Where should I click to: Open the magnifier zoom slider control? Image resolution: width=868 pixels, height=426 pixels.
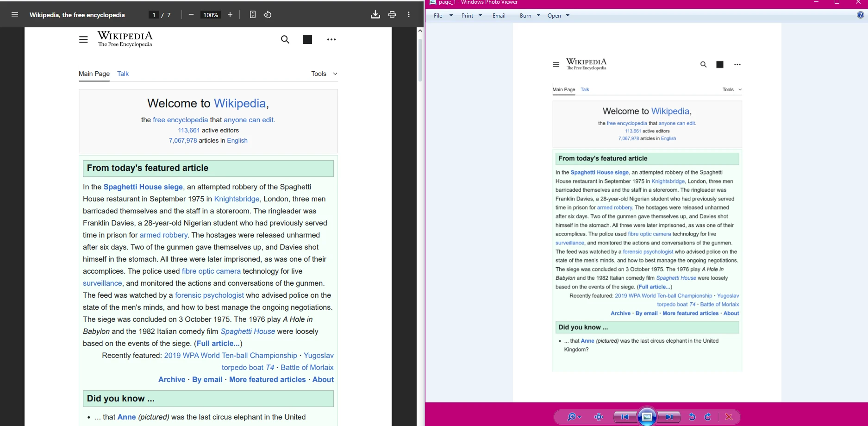coord(572,417)
